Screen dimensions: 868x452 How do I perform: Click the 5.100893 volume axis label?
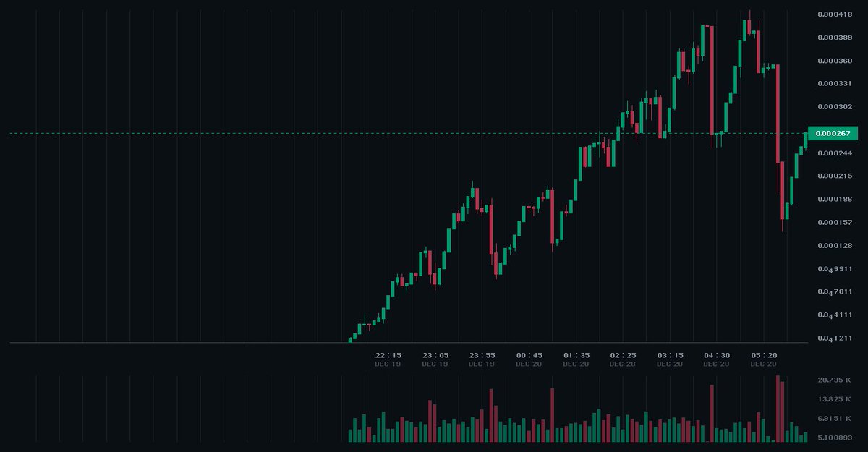(x=834, y=438)
